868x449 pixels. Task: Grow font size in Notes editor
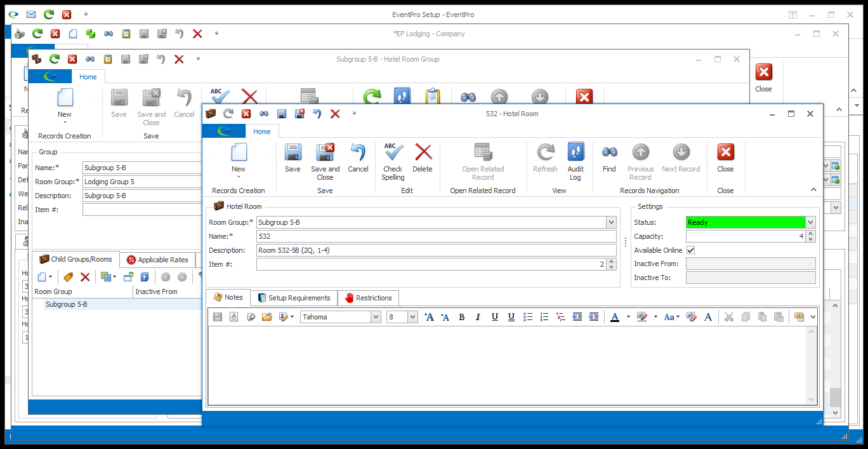coord(429,317)
